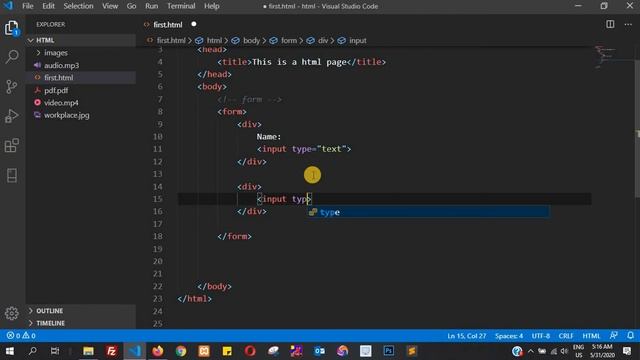The height and width of the screenshot is (360, 640).
Task: Open the View menu
Action: click(110, 6)
